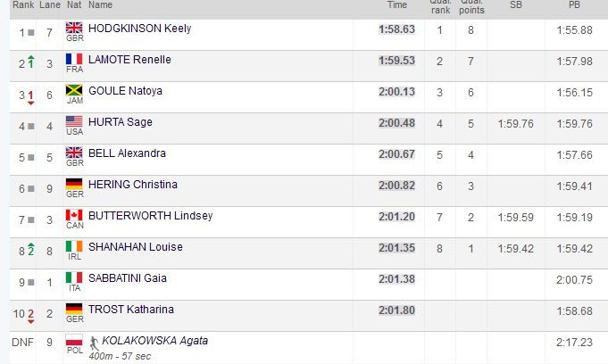
Task: Sort results by the Time column header
Action: [x=396, y=5]
